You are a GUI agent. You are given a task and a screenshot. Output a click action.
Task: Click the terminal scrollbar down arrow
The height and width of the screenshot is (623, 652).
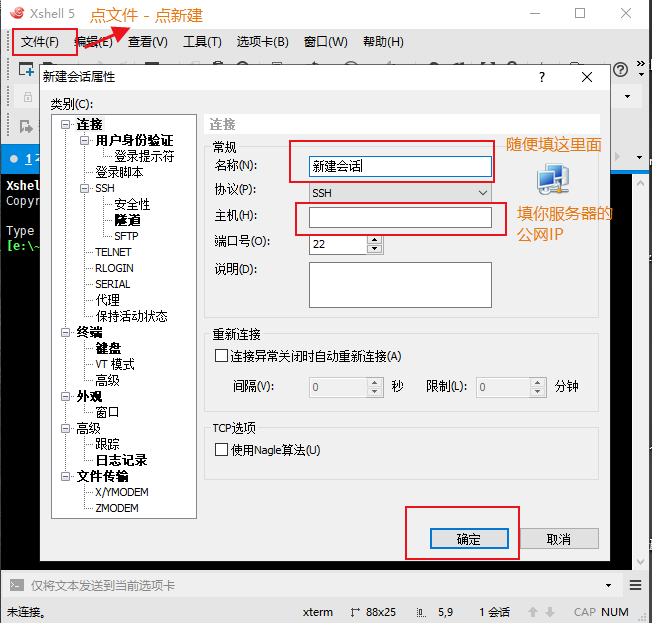[640, 561]
